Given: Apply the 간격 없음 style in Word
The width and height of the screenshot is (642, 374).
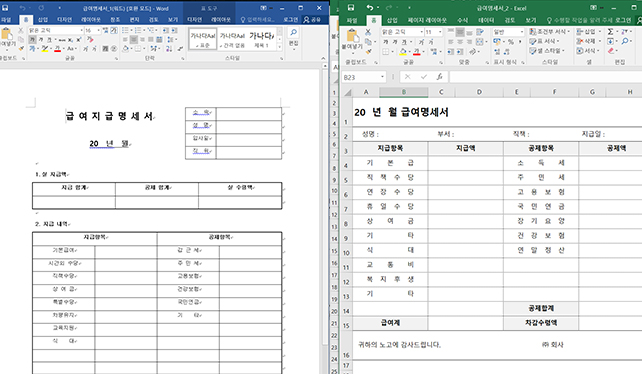Looking at the screenshot, I should [232, 39].
